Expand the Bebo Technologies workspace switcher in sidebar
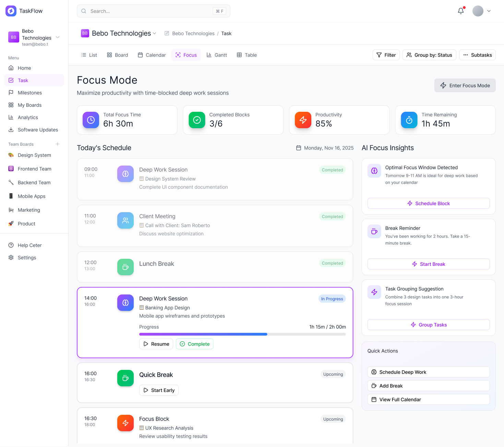 [x=58, y=37]
